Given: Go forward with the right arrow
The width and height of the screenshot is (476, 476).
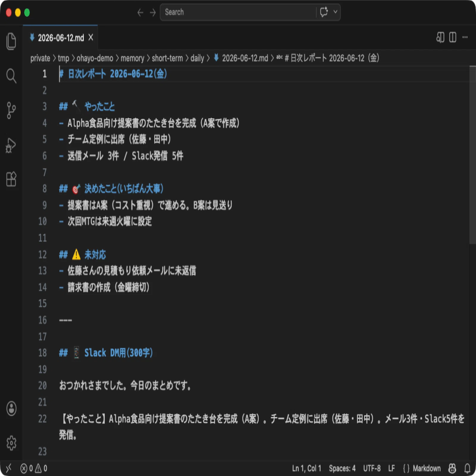Looking at the screenshot, I should point(153,12).
